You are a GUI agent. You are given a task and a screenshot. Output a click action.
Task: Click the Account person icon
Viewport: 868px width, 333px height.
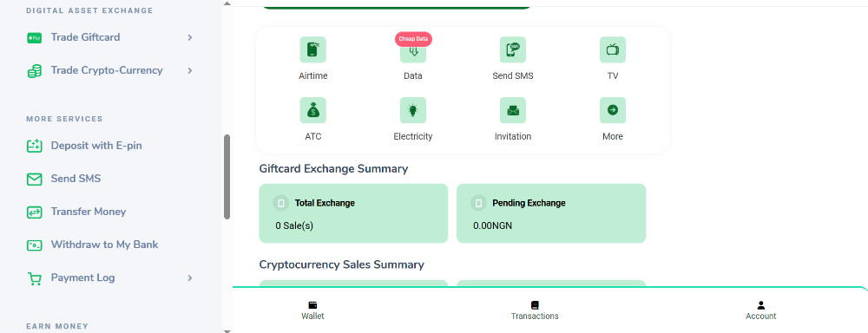[x=760, y=304]
